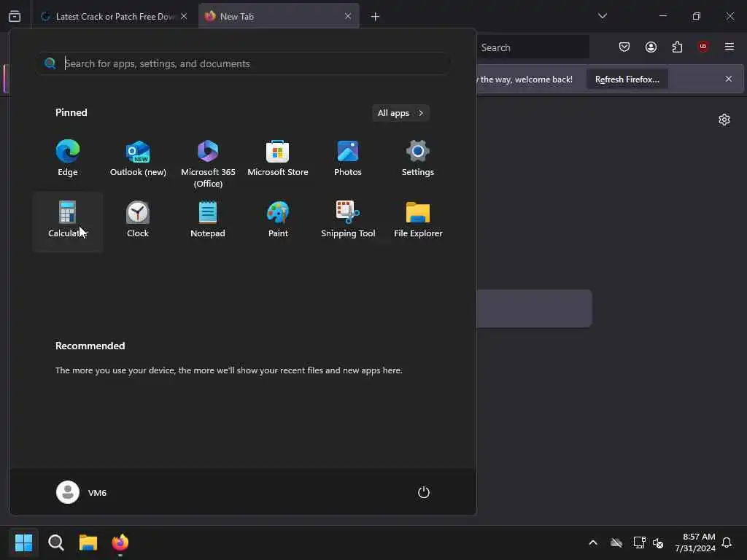Open the VM6 user account menu
Image resolution: width=747 pixels, height=560 pixels.
(x=82, y=492)
